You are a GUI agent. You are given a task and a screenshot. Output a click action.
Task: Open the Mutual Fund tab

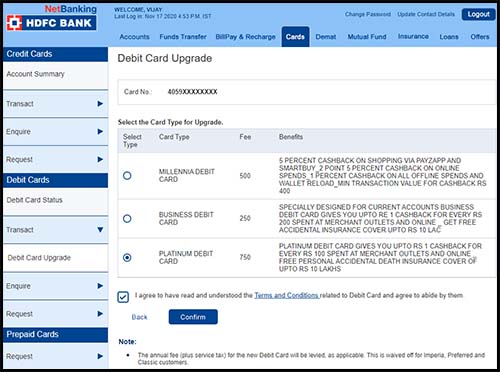click(x=367, y=37)
